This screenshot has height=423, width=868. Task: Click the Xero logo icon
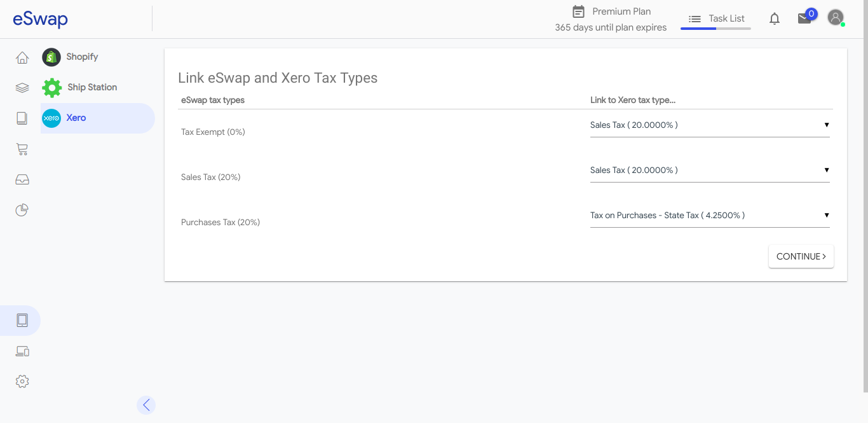pyautogui.click(x=51, y=118)
